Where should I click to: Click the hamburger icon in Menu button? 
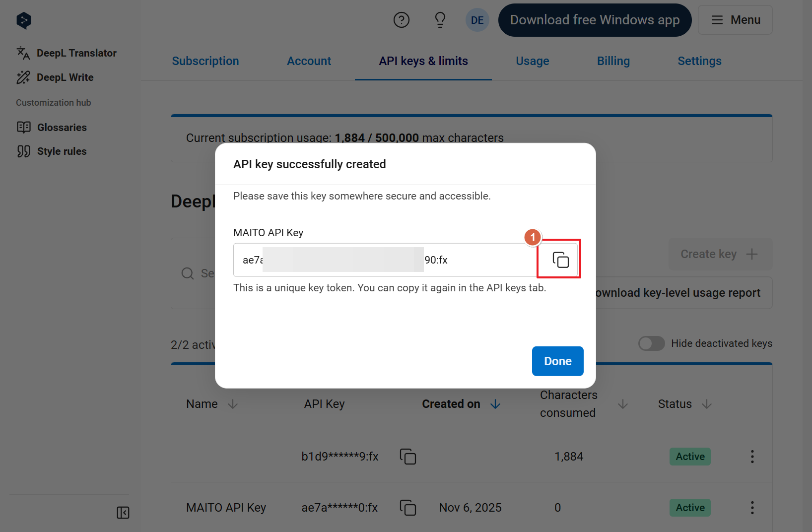click(x=717, y=20)
